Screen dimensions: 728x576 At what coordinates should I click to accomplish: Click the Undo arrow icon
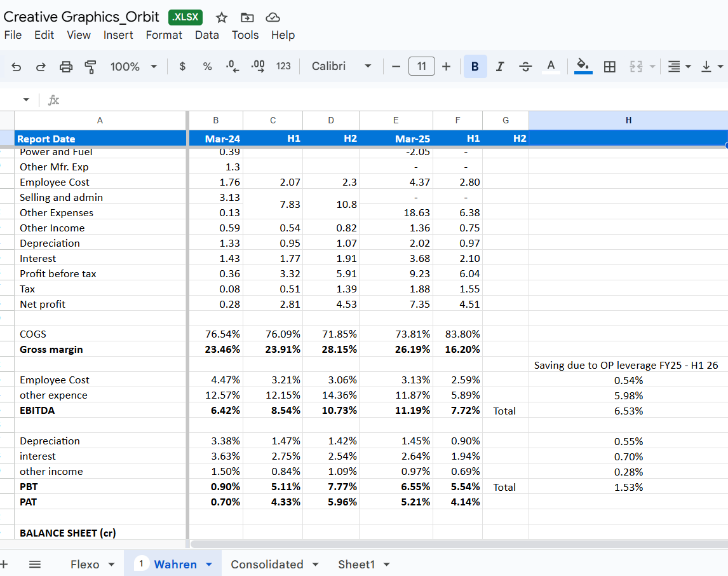tap(15, 66)
